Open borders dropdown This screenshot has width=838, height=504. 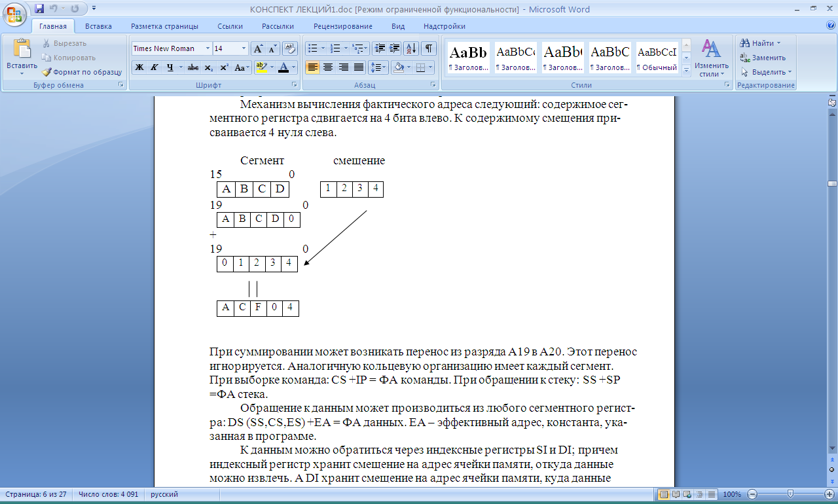(429, 67)
